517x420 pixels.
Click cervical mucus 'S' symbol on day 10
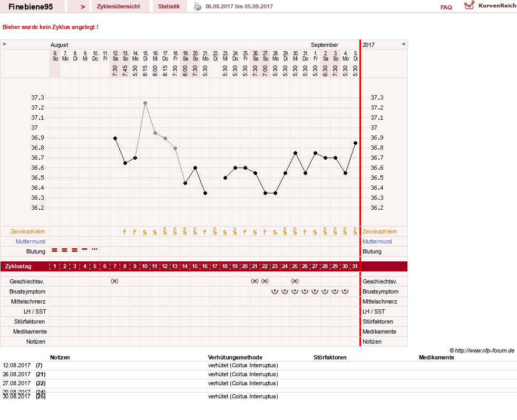145,232
